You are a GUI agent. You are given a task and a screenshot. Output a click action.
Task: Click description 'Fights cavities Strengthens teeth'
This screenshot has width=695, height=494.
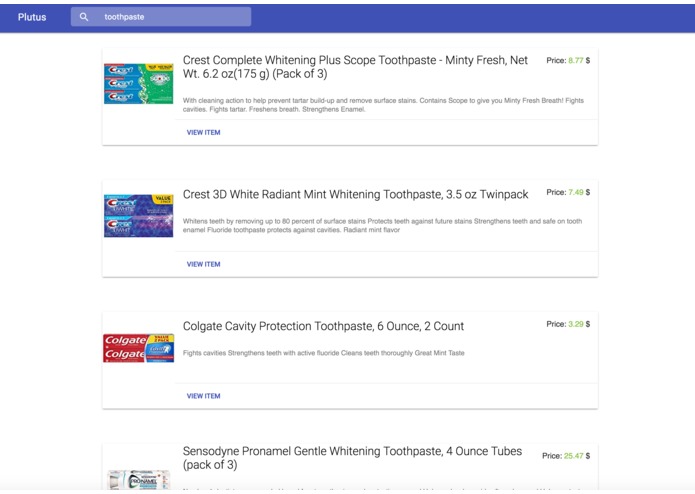tap(324, 353)
